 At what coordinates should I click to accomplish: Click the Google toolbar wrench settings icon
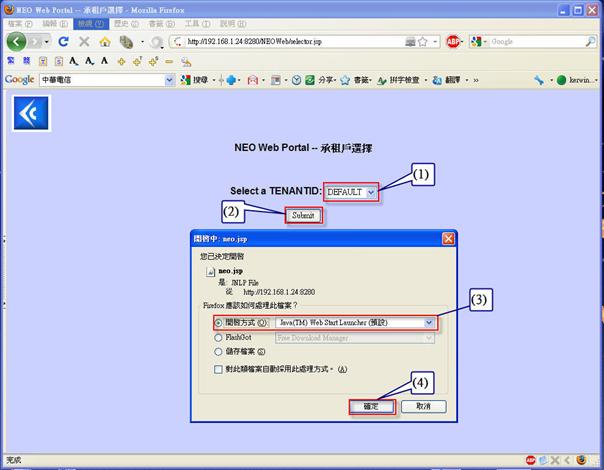539,79
